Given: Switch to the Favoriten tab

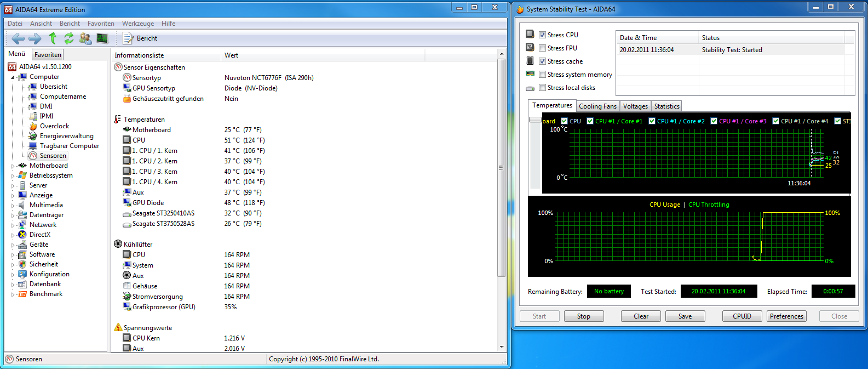Looking at the screenshot, I should coord(48,54).
